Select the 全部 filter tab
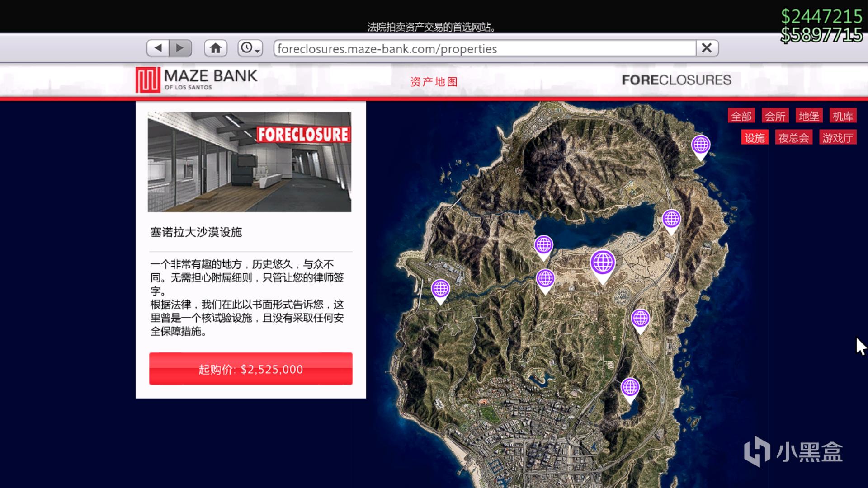868x488 pixels. point(741,116)
